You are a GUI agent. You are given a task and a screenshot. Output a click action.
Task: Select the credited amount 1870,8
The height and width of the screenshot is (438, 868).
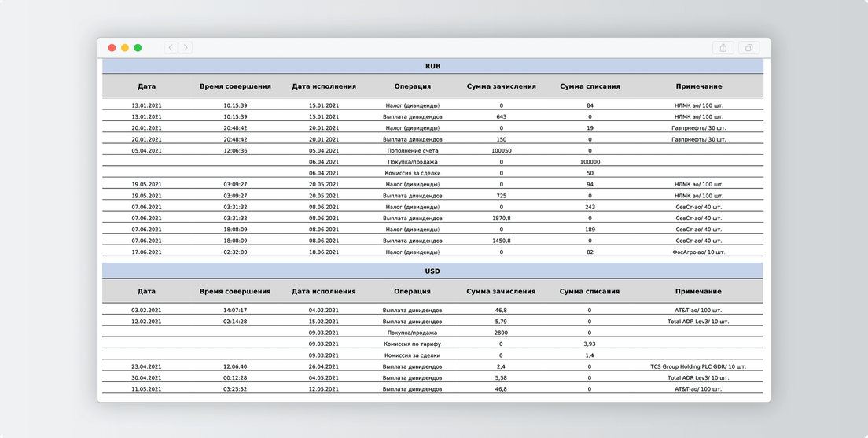point(502,218)
